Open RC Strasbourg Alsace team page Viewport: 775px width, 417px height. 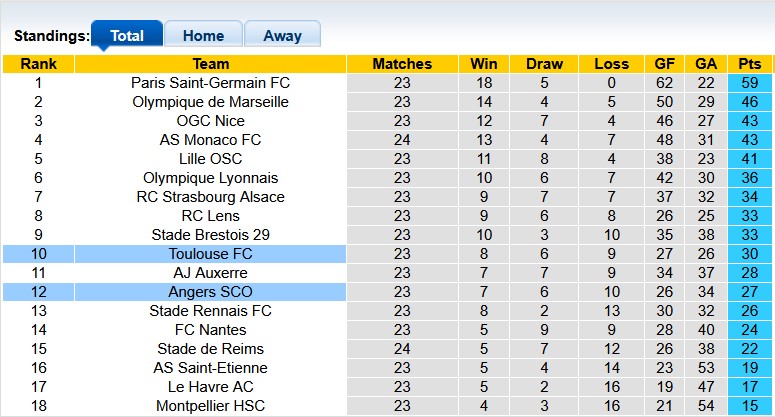point(210,197)
